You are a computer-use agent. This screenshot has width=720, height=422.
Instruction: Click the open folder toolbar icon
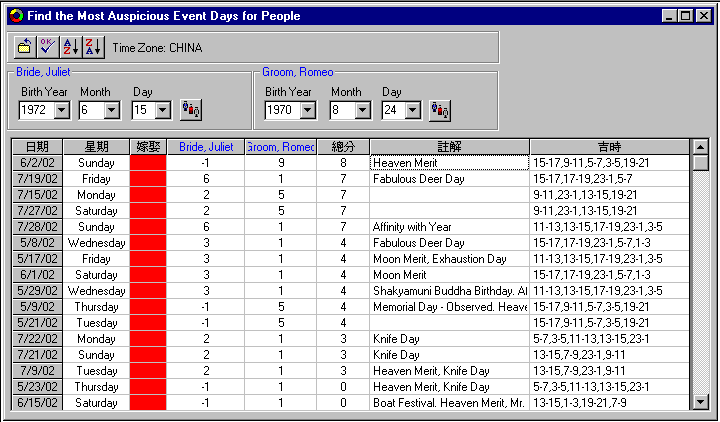tap(26, 46)
